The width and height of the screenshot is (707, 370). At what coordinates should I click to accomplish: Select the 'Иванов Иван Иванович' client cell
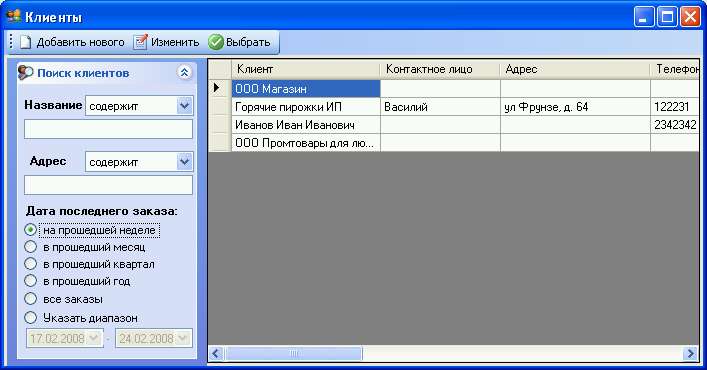point(306,125)
